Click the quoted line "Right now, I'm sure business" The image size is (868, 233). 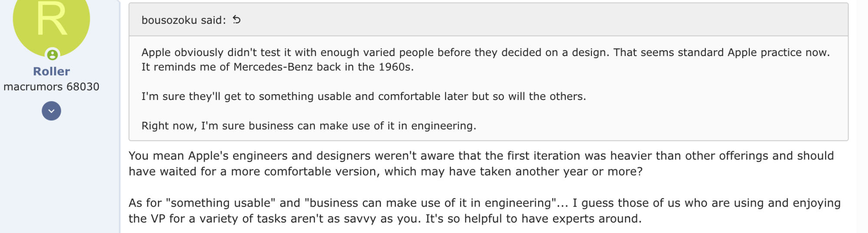[309, 126]
